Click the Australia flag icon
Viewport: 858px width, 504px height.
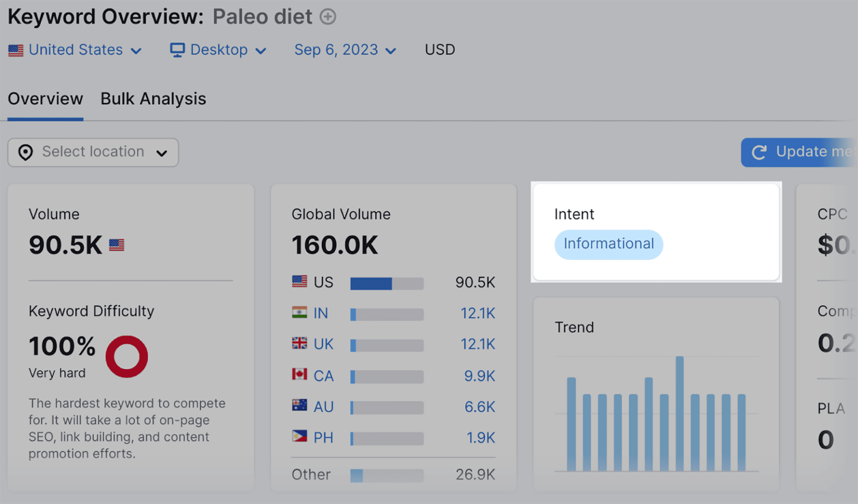point(299,406)
